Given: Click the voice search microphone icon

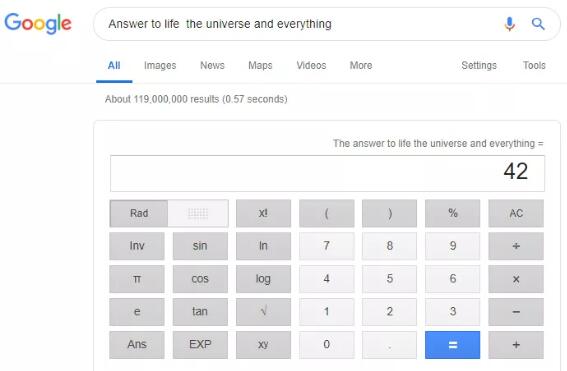Looking at the screenshot, I should click(x=510, y=24).
